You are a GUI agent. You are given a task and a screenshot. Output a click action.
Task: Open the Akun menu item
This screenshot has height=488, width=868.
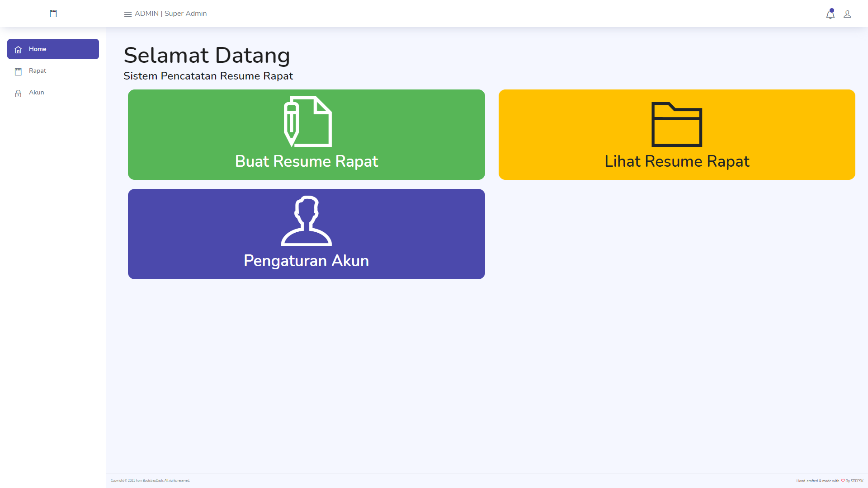pos(37,92)
